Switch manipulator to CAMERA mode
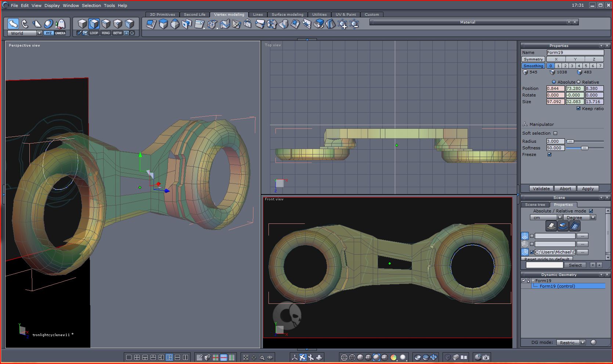This screenshot has height=364, width=613. click(60, 33)
